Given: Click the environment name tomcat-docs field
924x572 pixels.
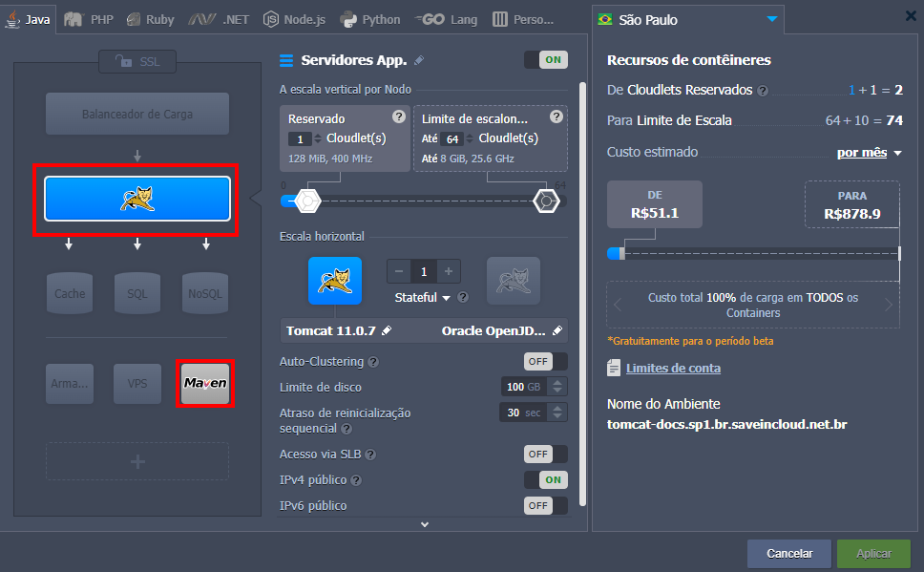Looking at the screenshot, I should [726, 425].
